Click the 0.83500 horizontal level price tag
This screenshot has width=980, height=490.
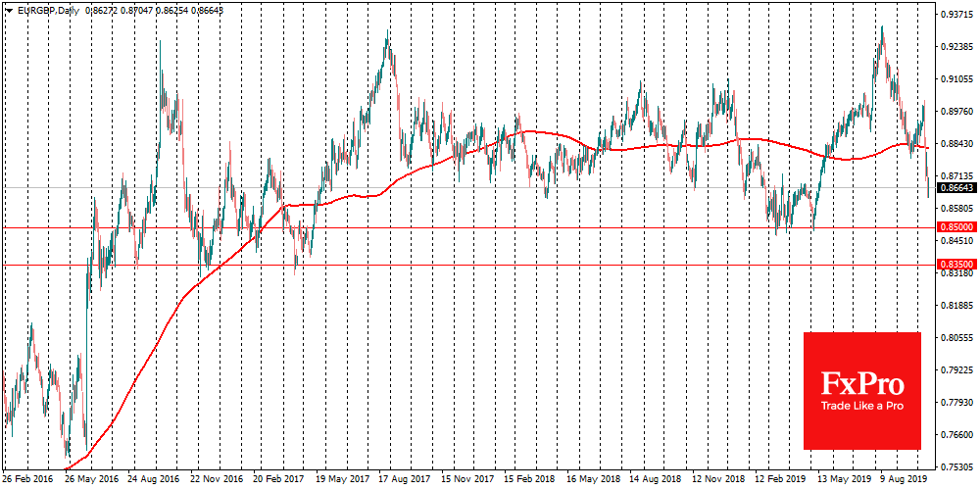tap(955, 265)
